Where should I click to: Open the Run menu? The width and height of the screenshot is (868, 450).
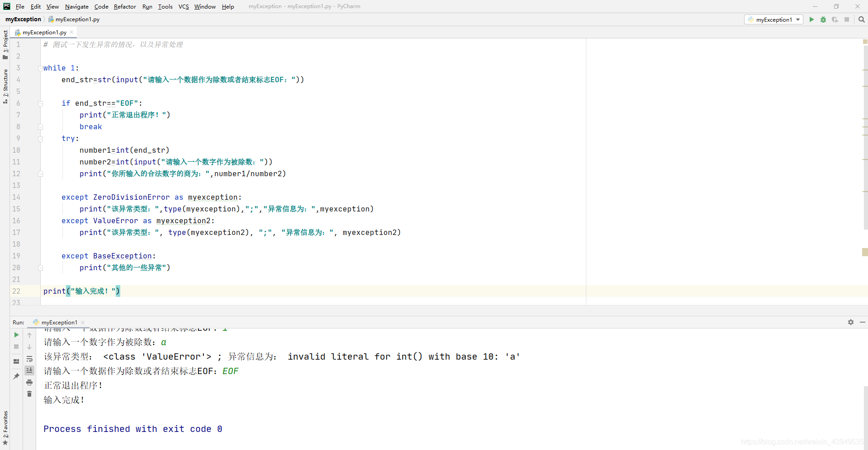(x=147, y=6)
